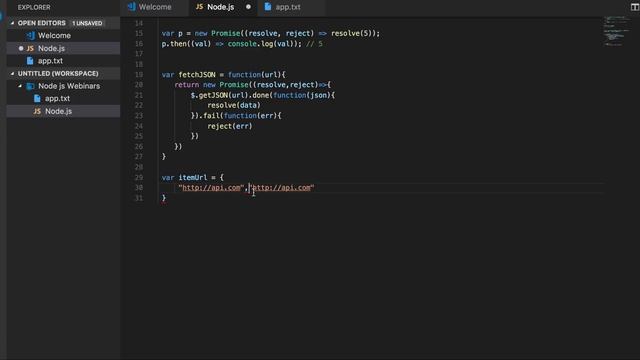640x360 pixels.
Task: Click the fetchJSON variable name
Action: click(x=197, y=75)
